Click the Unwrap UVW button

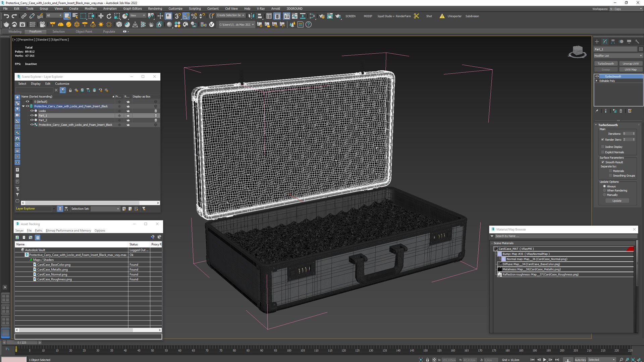coord(631,64)
